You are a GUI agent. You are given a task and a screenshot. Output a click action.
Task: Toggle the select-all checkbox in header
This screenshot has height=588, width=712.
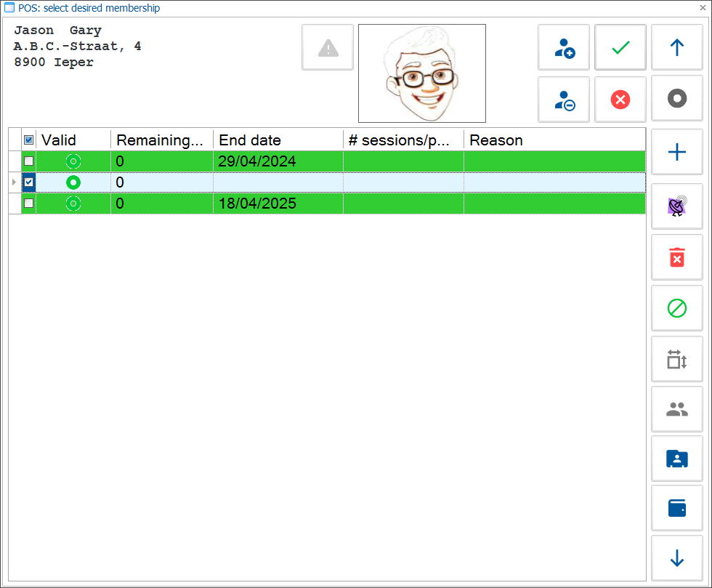[29, 140]
